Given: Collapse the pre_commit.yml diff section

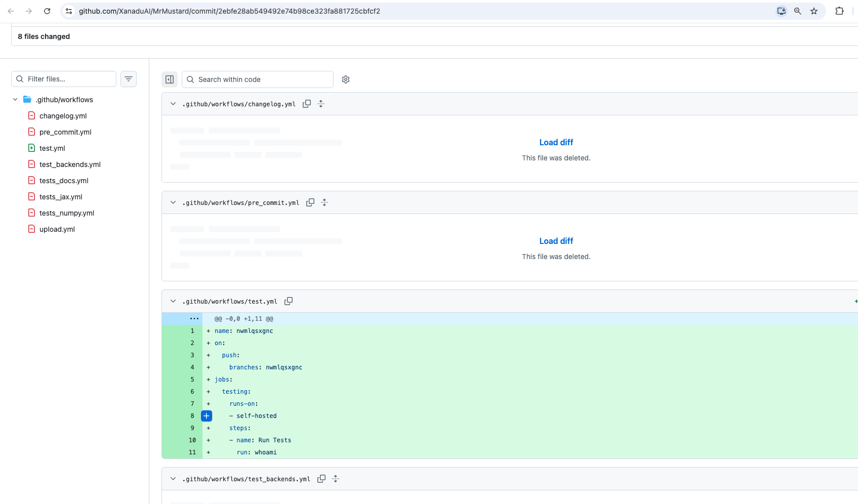Looking at the screenshot, I should pos(173,202).
